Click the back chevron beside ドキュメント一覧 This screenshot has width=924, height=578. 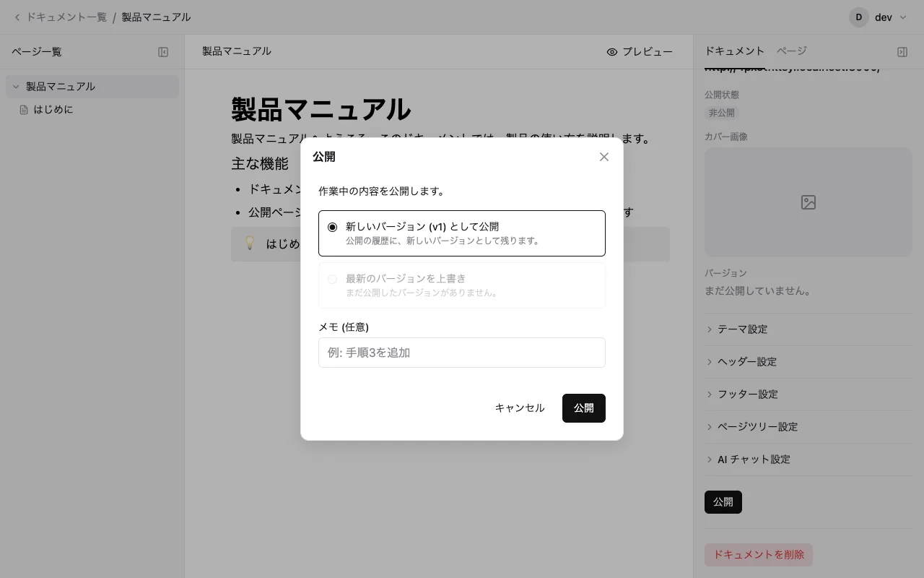[17, 17]
